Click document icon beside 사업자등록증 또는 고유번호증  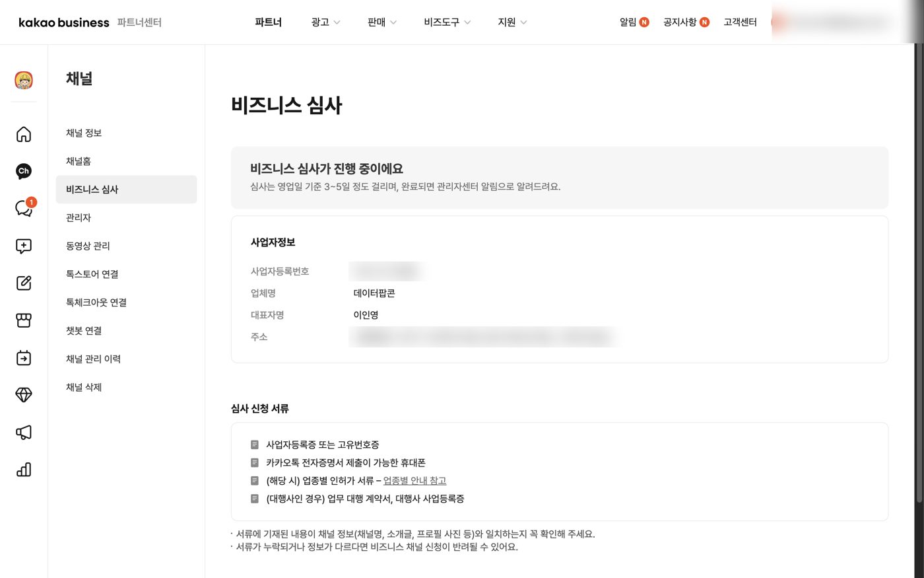click(x=255, y=445)
